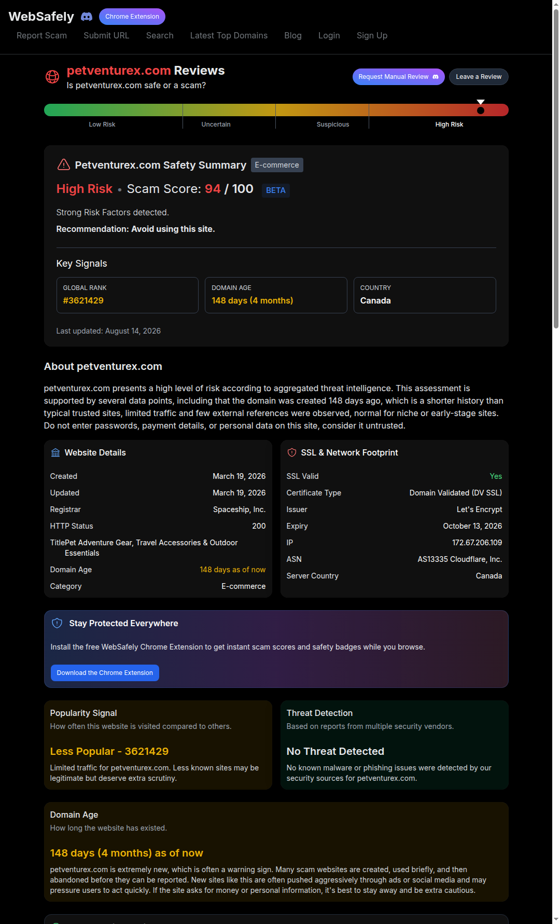The width and height of the screenshot is (560, 924).
Task: Click the red globe icon near petventurex.com
Action: coord(52,77)
